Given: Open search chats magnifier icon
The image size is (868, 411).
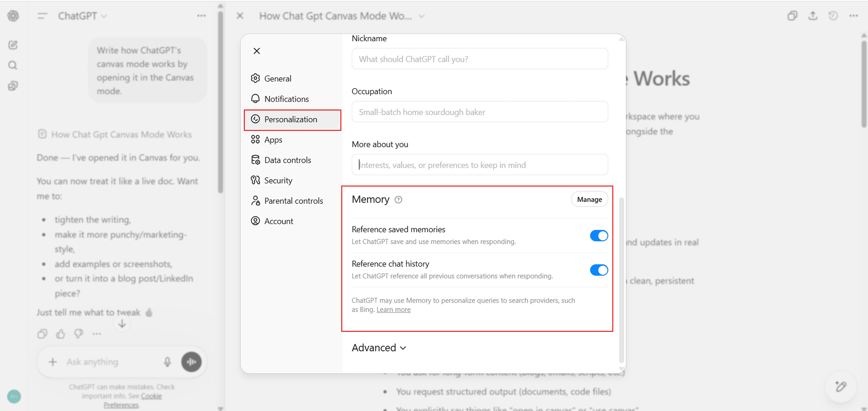Looking at the screenshot, I should (x=13, y=65).
